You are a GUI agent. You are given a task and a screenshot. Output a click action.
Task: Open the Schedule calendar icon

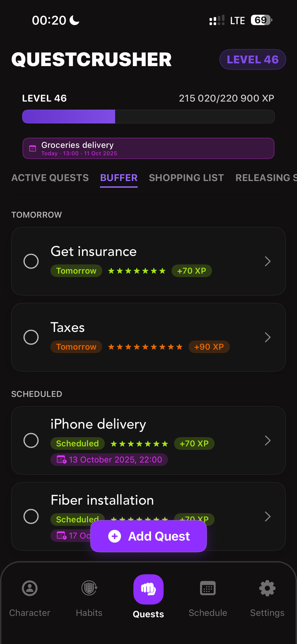[208, 588]
